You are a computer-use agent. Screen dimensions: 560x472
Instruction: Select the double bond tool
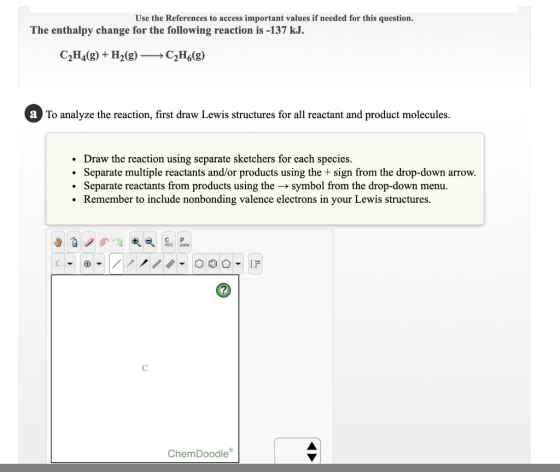click(x=157, y=264)
